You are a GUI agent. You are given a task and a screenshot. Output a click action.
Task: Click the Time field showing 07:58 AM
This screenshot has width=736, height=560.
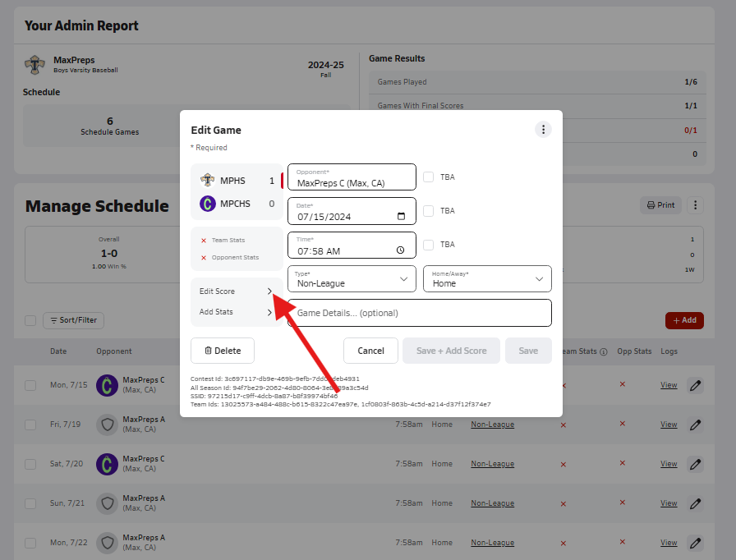[x=352, y=246]
